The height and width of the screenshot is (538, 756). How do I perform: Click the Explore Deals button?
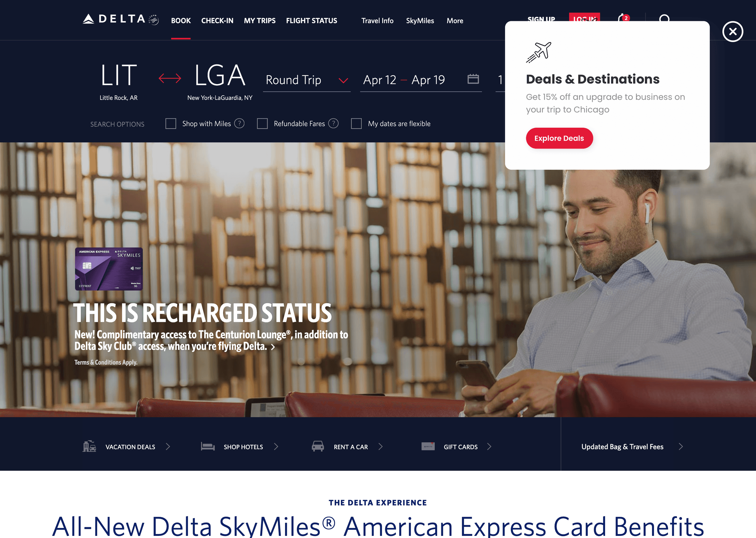(559, 138)
